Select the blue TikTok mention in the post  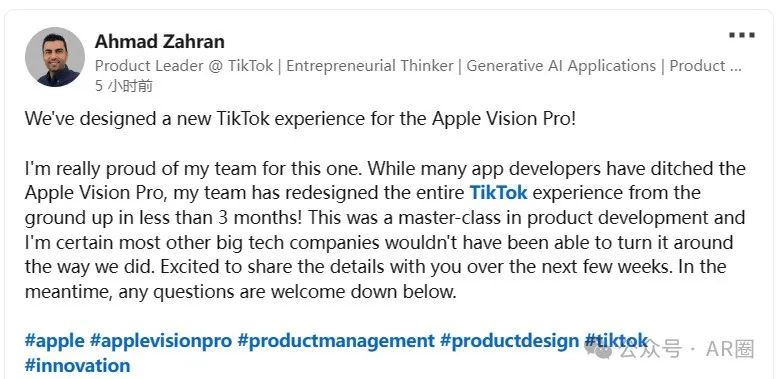pos(498,192)
